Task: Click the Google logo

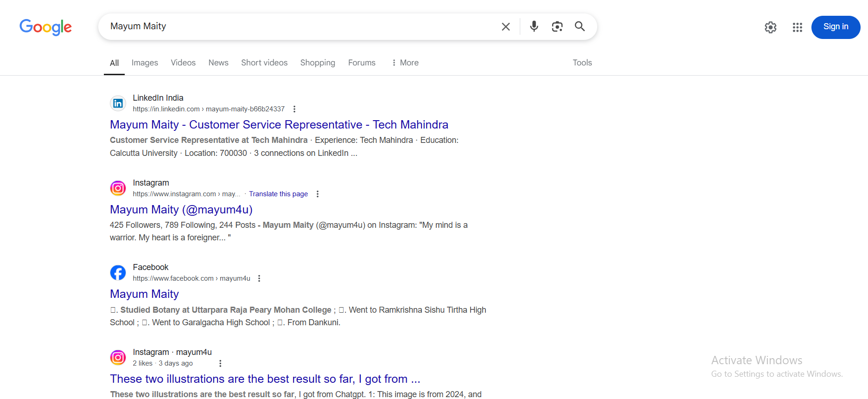Action: click(45, 27)
